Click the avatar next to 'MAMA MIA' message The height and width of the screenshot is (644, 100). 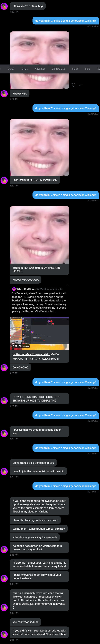coord(4,94)
